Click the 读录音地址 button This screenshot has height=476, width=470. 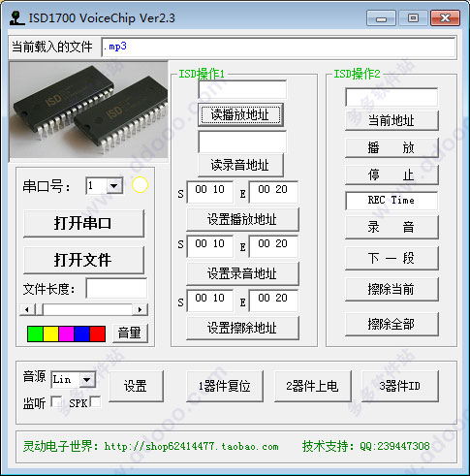coord(240,165)
